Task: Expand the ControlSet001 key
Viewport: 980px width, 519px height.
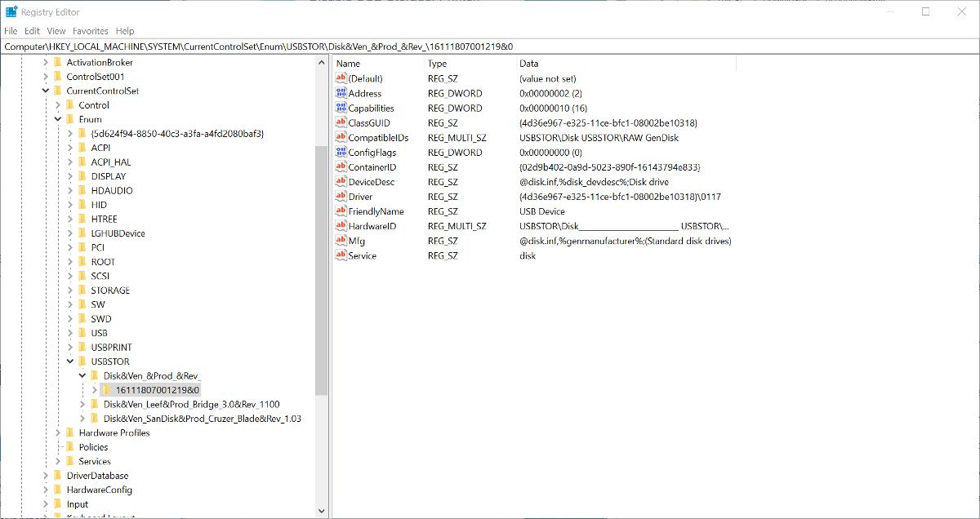Action: (46, 77)
